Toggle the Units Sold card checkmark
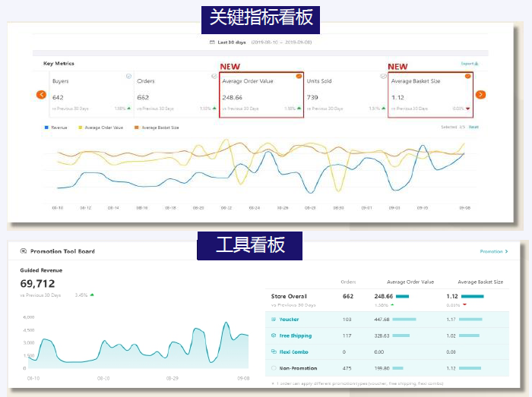This screenshot has width=532, height=397. (383, 76)
